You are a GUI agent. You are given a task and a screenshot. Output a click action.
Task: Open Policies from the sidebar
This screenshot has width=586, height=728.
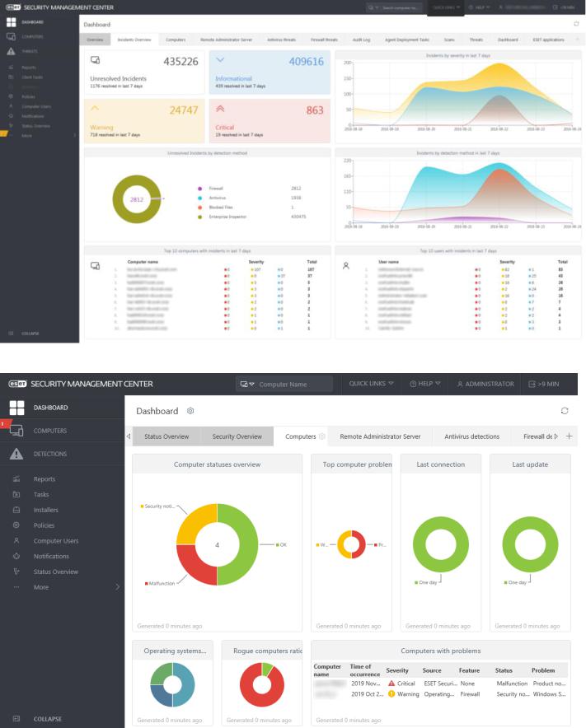click(44, 525)
